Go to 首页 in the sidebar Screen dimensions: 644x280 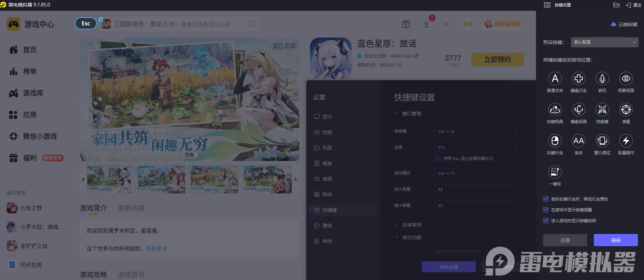click(x=23, y=50)
